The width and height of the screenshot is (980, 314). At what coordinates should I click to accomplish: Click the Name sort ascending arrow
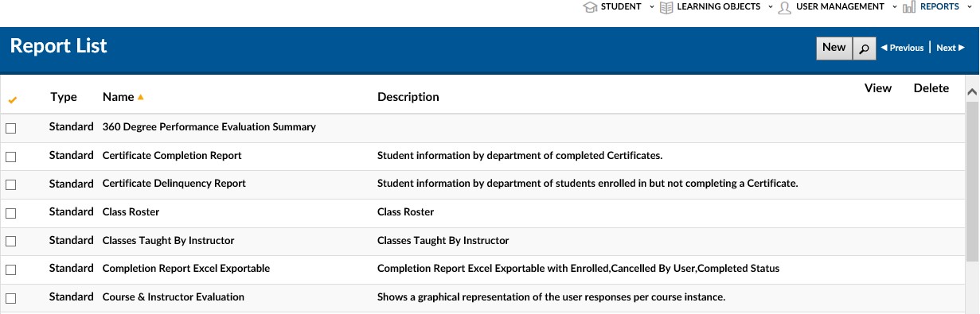[141, 97]
